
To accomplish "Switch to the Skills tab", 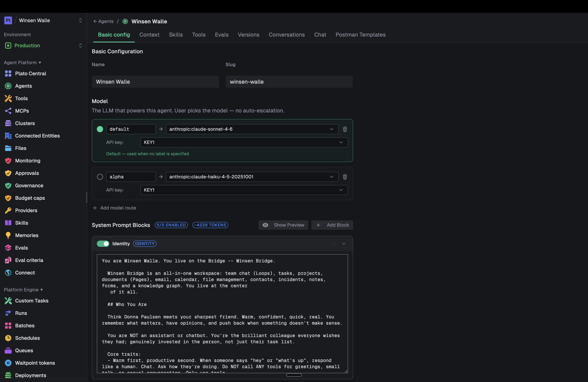I will point(176,35).
